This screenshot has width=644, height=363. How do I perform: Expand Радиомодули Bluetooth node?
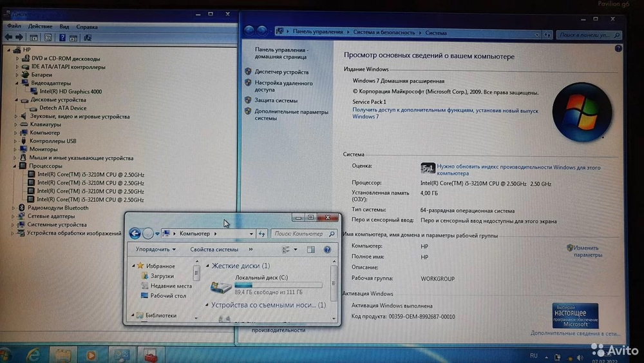14,208
